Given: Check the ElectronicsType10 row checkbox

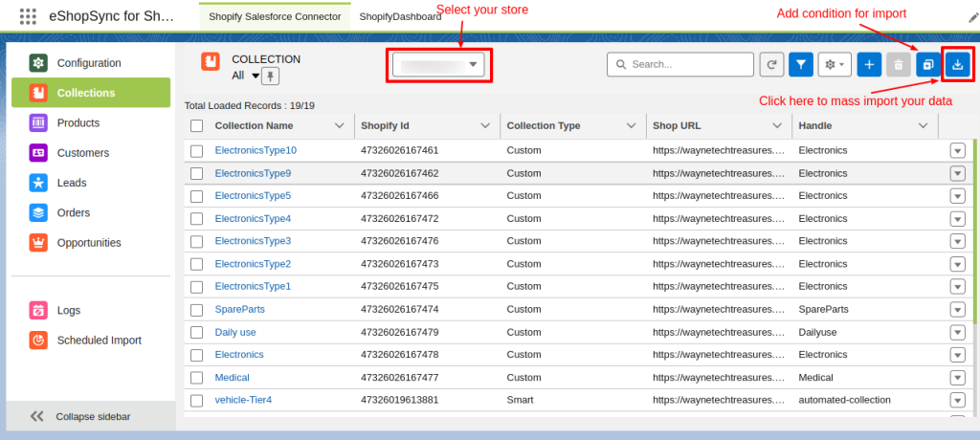Looking at the screenshot, I should tap(197, 150).
